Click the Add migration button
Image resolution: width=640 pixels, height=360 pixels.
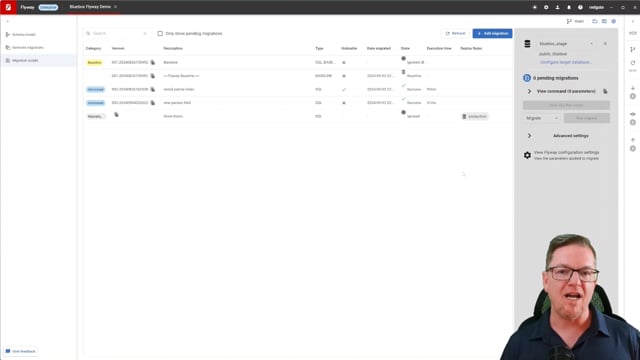point(492,33)
